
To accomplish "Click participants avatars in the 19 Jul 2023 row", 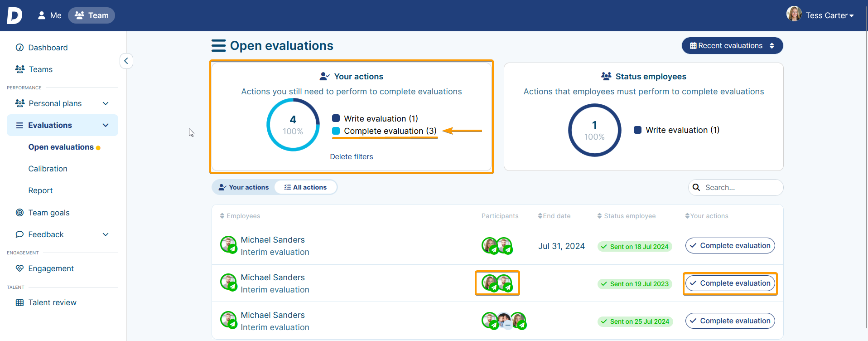I will coord(497,283).
